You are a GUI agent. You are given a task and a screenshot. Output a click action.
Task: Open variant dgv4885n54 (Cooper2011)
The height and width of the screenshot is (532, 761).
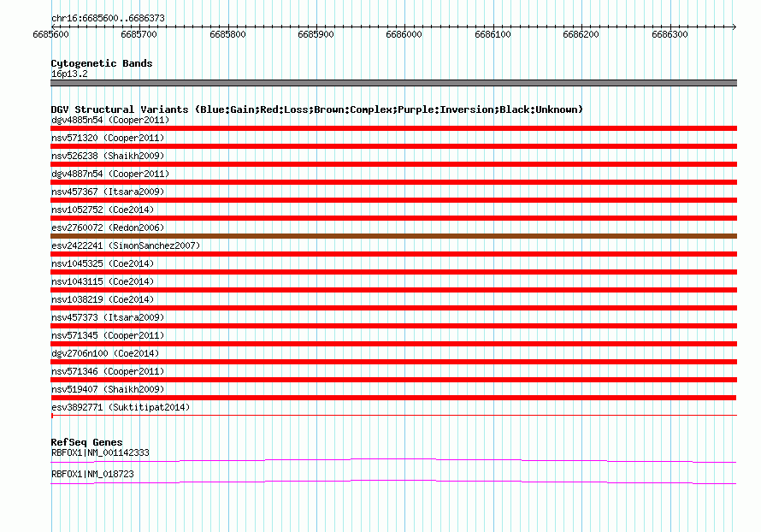point(110,120)
